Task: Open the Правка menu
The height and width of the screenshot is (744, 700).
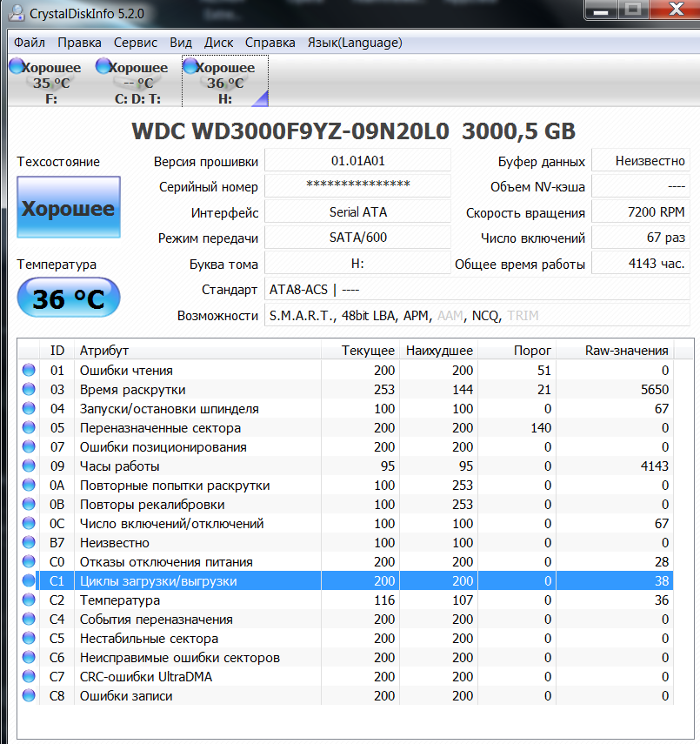Action: [x=79, y=43]
